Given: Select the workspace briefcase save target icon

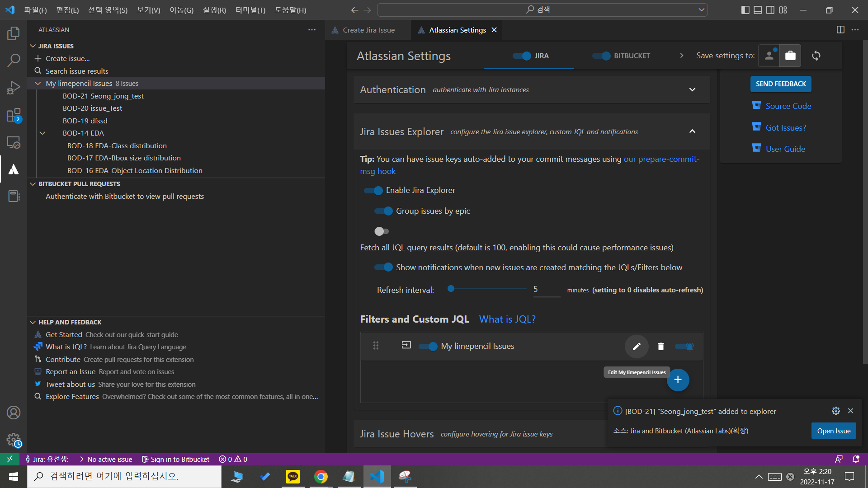Looking at the screenshot, I should [x=790, y=56].
